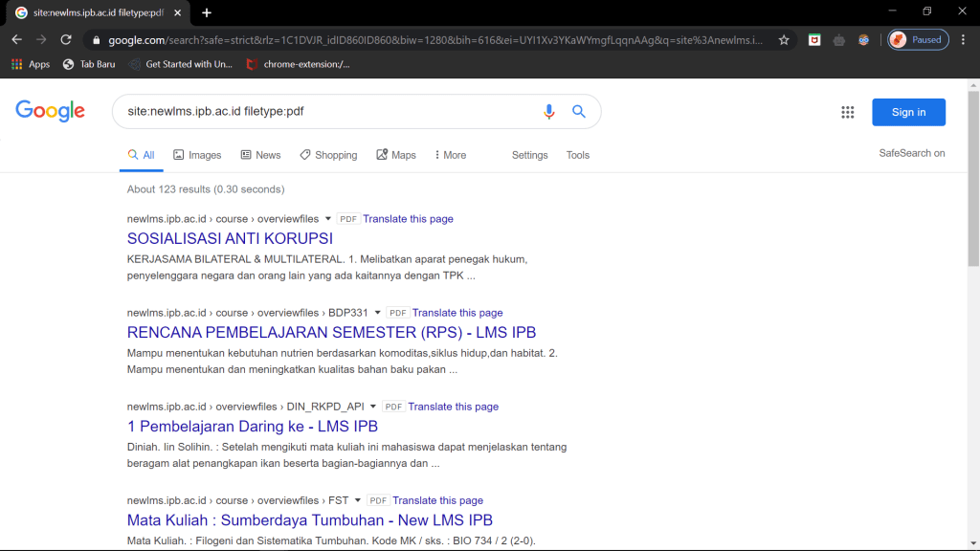Reload the page using refresh icon
Viewport: 980px width, 551px height.
(x=66, y=40)
